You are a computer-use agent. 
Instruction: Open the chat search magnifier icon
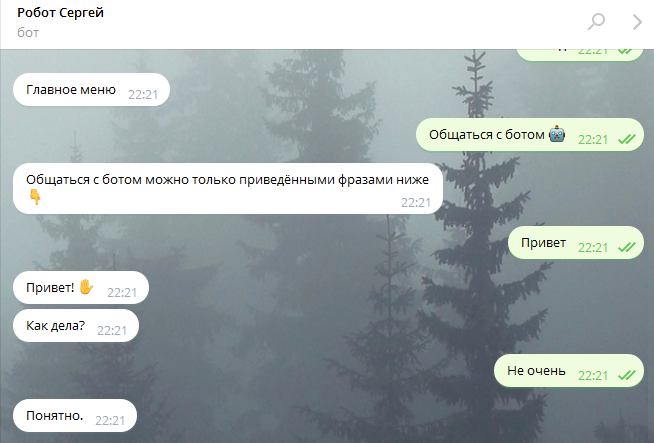(596, 21)
